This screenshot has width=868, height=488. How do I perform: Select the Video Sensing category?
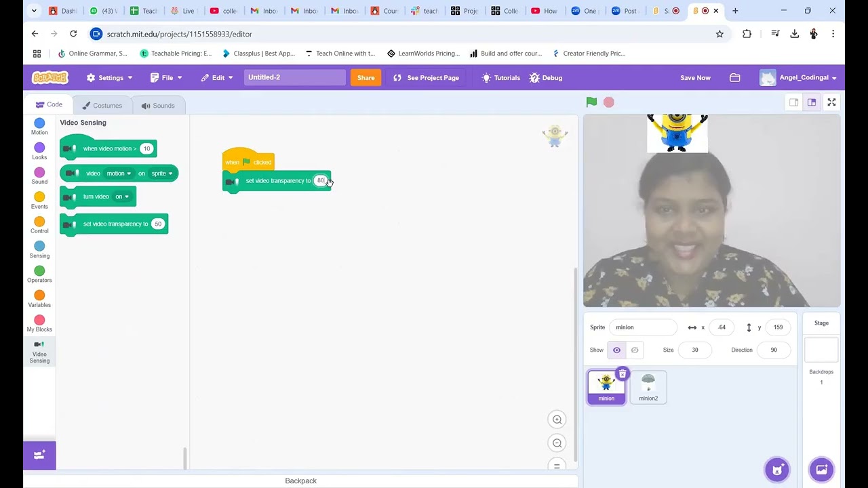coord(39,352)
